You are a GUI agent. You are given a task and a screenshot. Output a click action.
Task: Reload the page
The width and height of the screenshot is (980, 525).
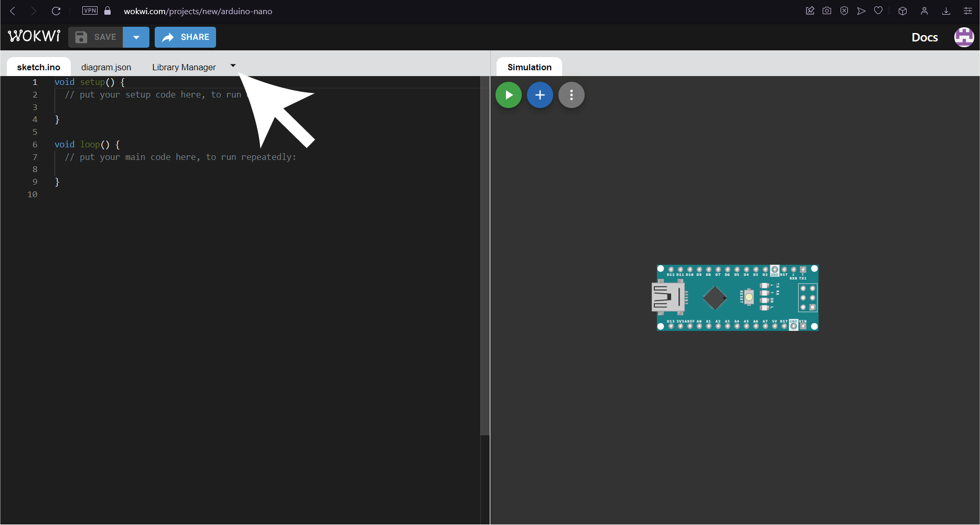click(56, 11)
